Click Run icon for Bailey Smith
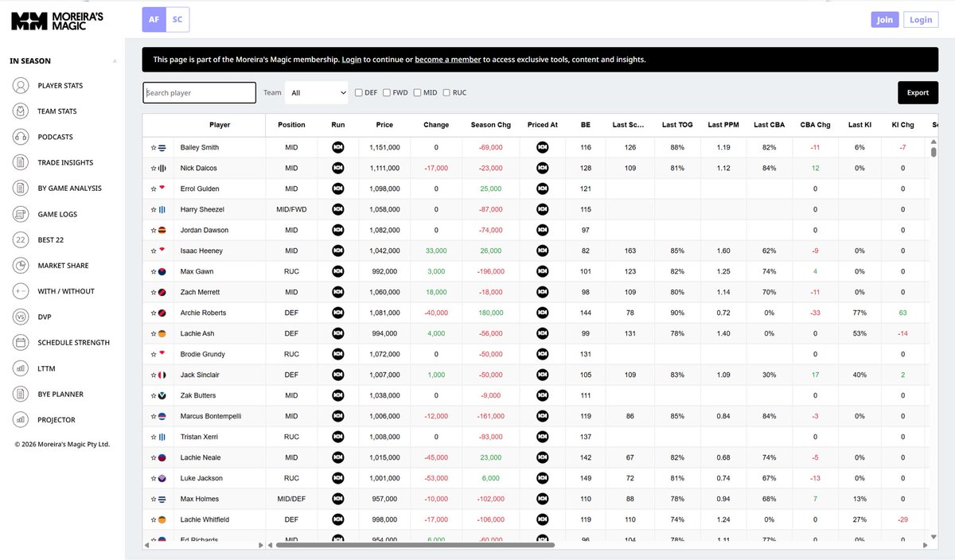The image size is (955, 560). tap(338, 147)
